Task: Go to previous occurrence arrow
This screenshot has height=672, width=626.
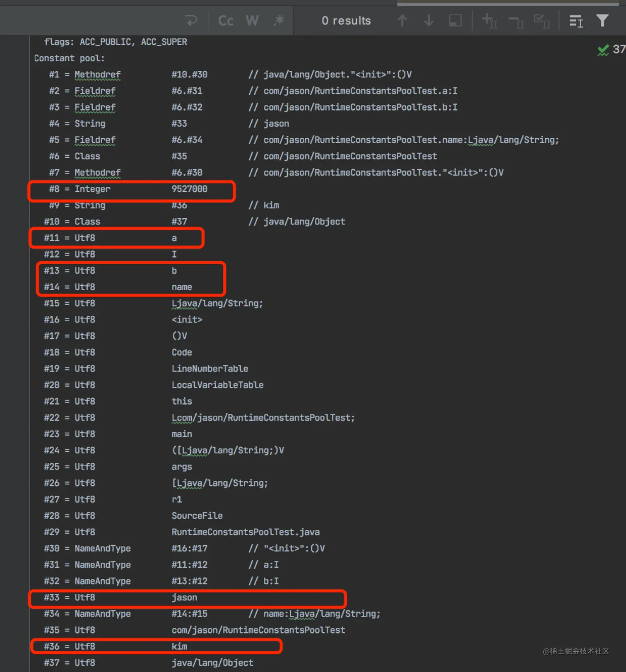Action: coord(402,20)
